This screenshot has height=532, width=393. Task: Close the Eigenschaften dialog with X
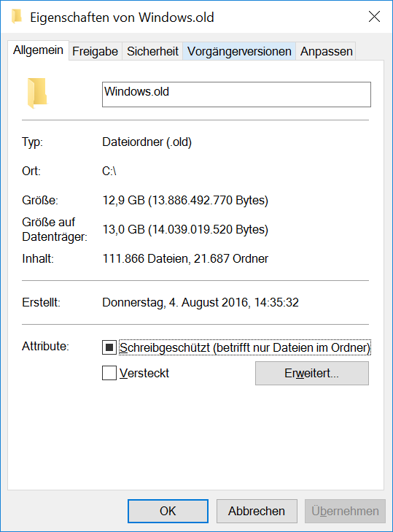[x=374, y=16]
